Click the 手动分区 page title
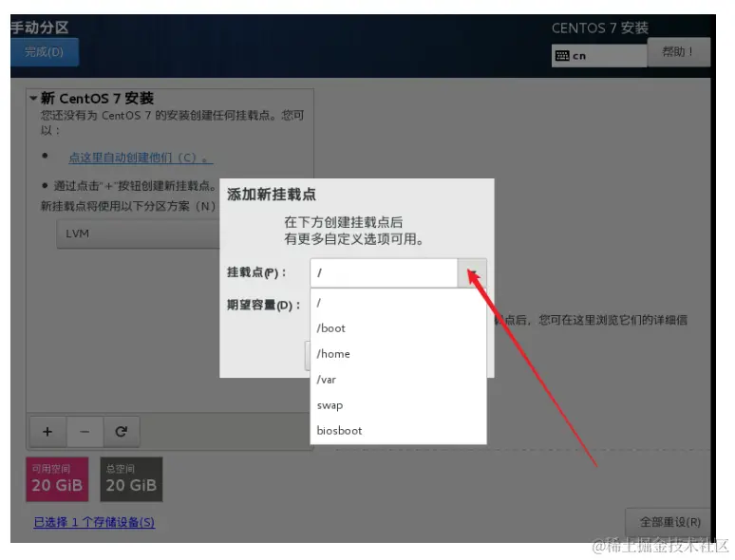 click(40, 28)
